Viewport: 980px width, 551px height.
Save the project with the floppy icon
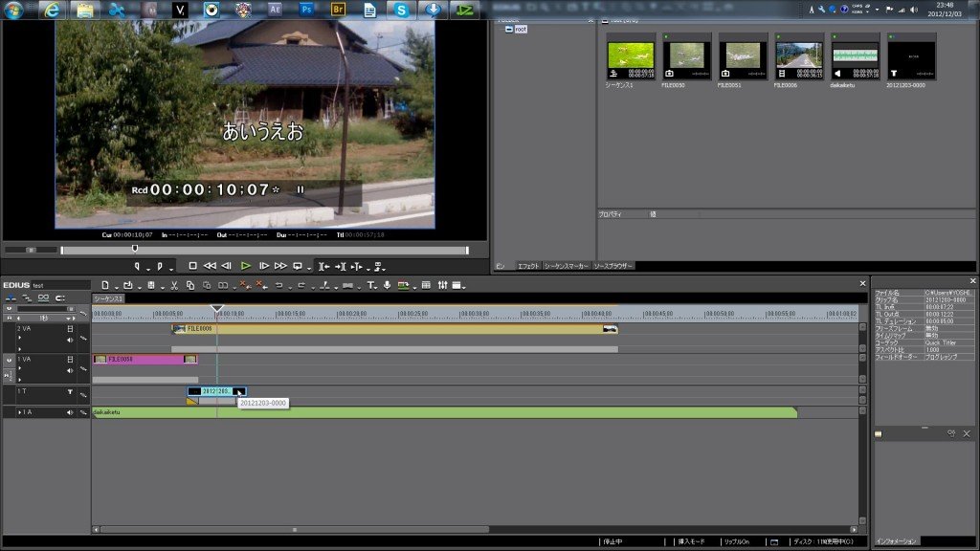click(151, 285)
